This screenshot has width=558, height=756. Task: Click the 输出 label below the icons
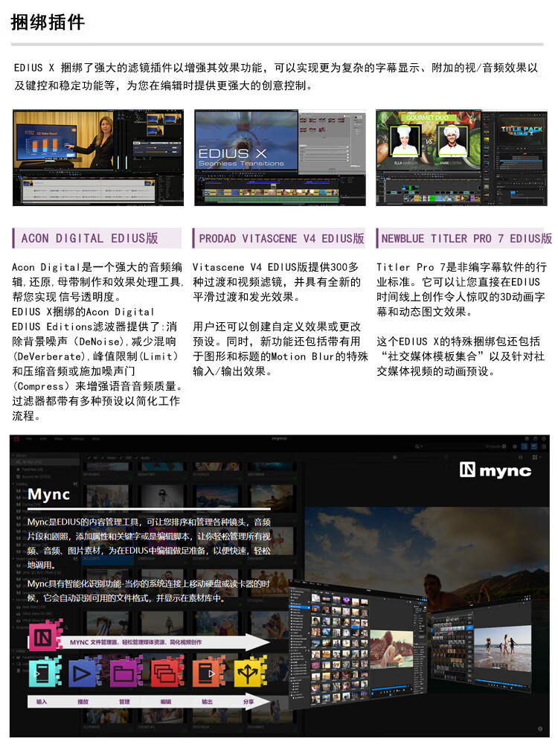(x=208, y=702)
